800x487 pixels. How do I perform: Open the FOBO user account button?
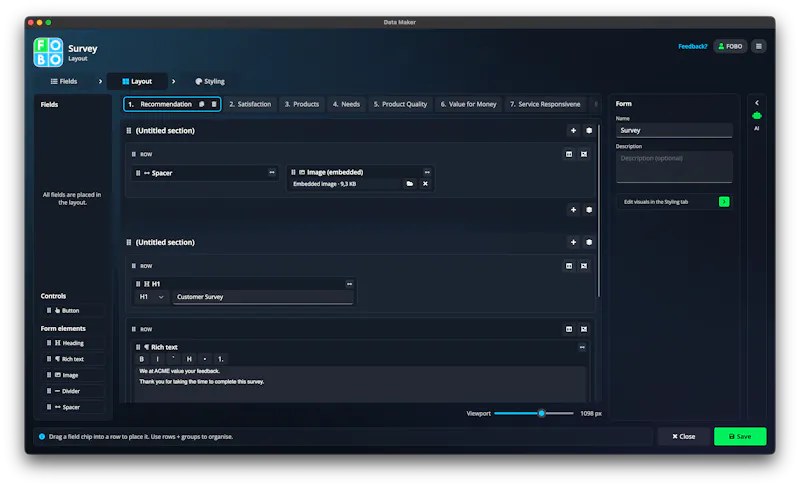tap(730, 46)
